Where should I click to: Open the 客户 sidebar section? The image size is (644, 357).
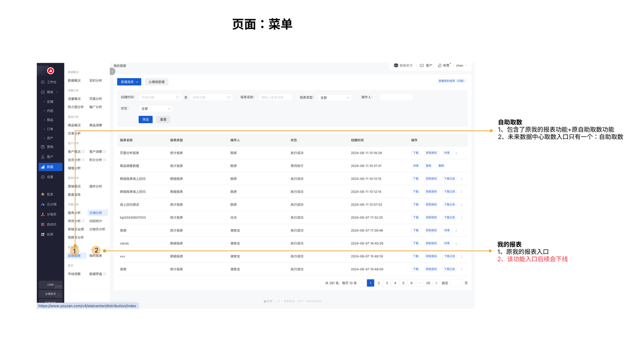(x=49, y=157)
